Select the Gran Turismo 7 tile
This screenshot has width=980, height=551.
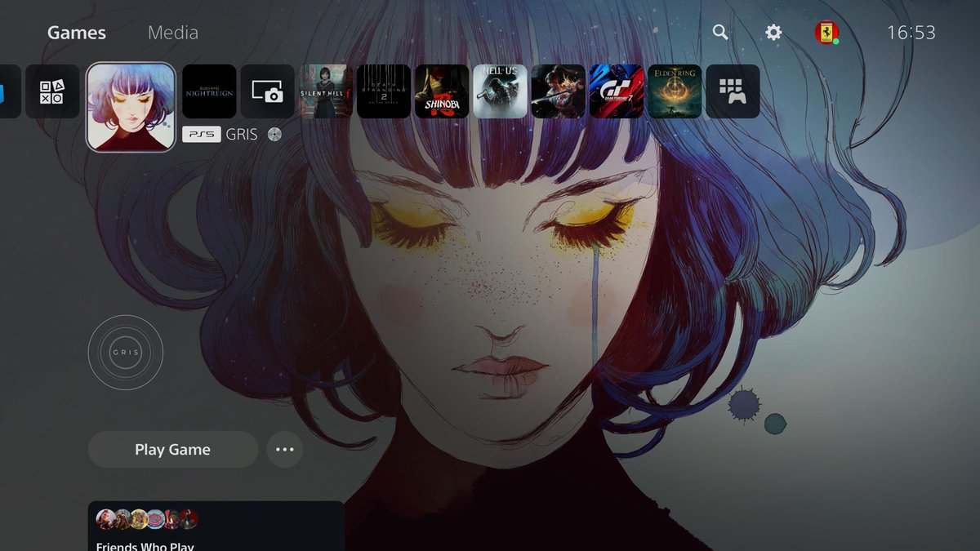coord(617,91)
